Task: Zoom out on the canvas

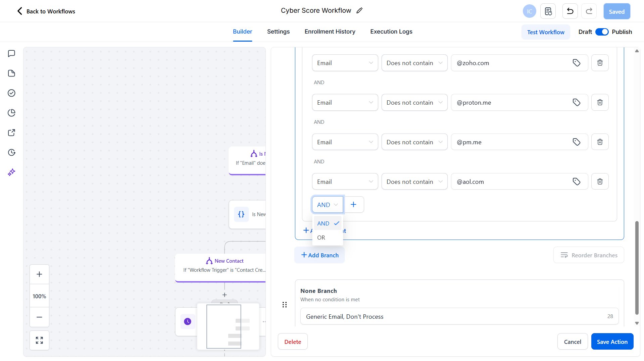Action: click(39, 317)
